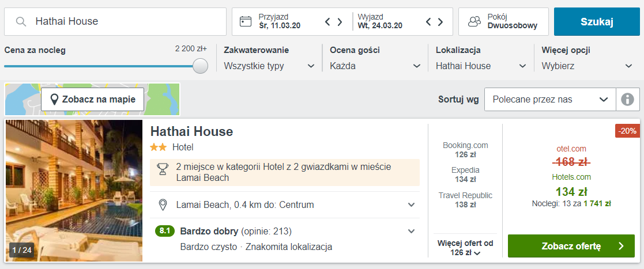Open the Sortuj wg Polecane przez nas dropdown
Screen dimensions: 644x269
(x=551, y=99)
